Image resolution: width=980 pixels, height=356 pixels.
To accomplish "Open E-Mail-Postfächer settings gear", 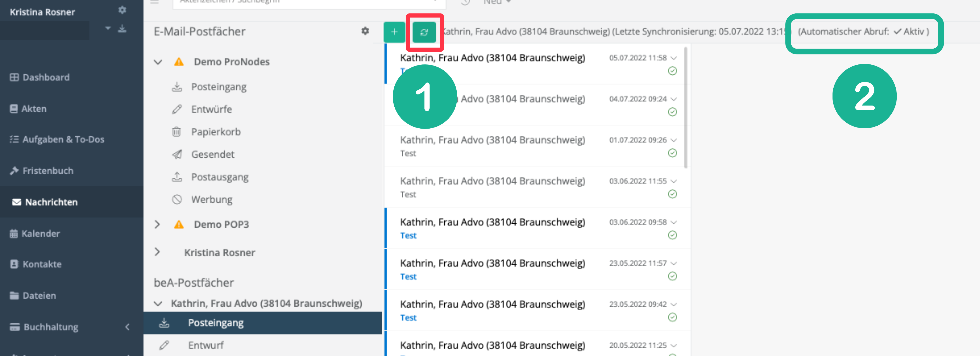I will pyautogui.click(x=365, y=31).
